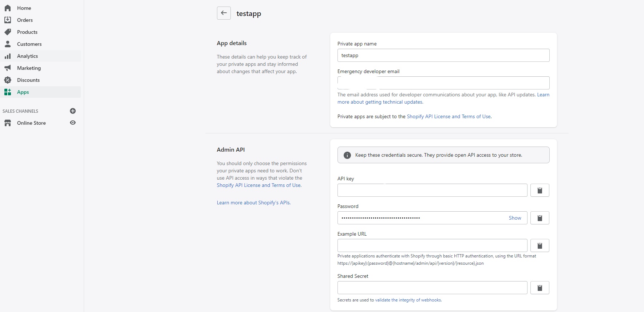
Task: Click the Discounts badge icon
Action: coord(8,80)
